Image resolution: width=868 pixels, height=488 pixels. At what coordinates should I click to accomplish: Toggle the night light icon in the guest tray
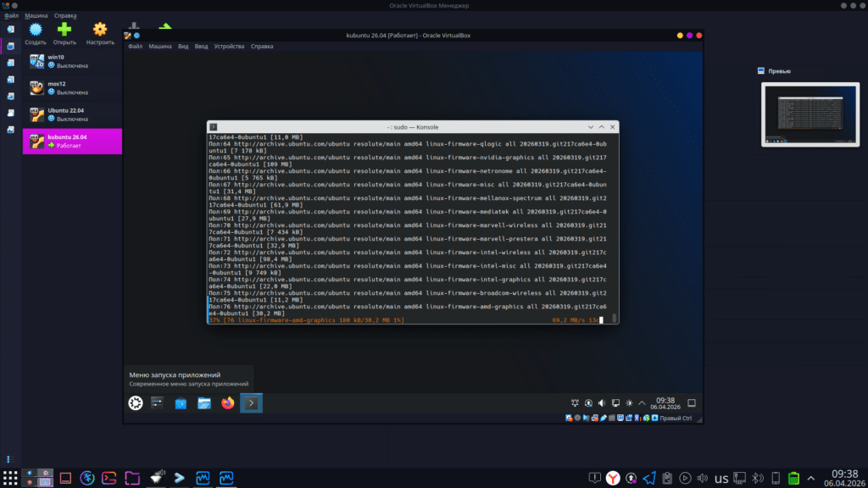tap(629, 402)
